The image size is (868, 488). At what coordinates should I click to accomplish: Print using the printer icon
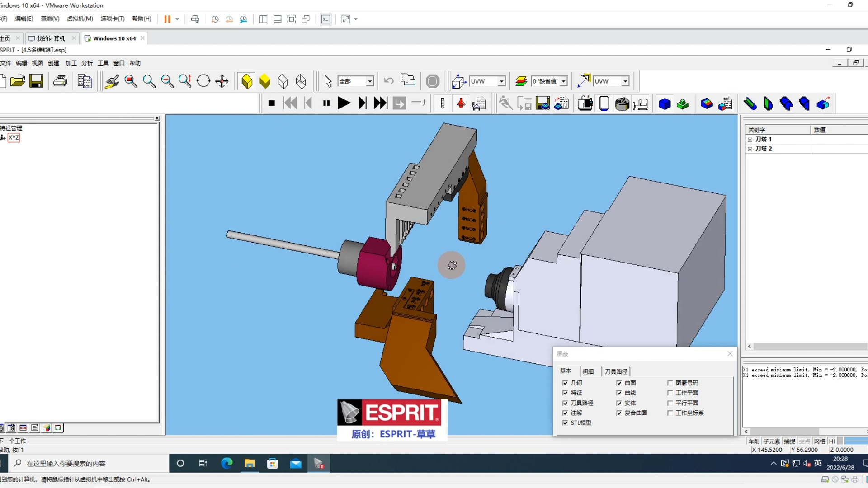click(60, 81)
